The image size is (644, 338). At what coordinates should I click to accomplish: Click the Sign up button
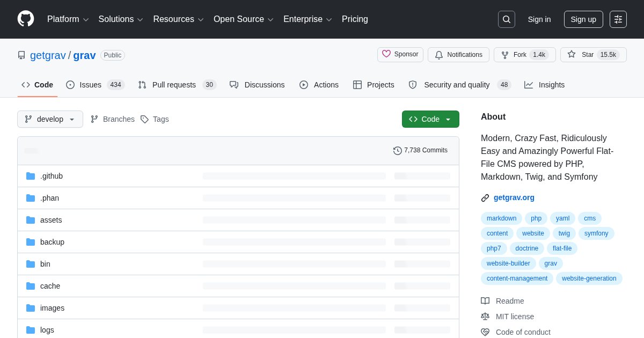[583, 19]
